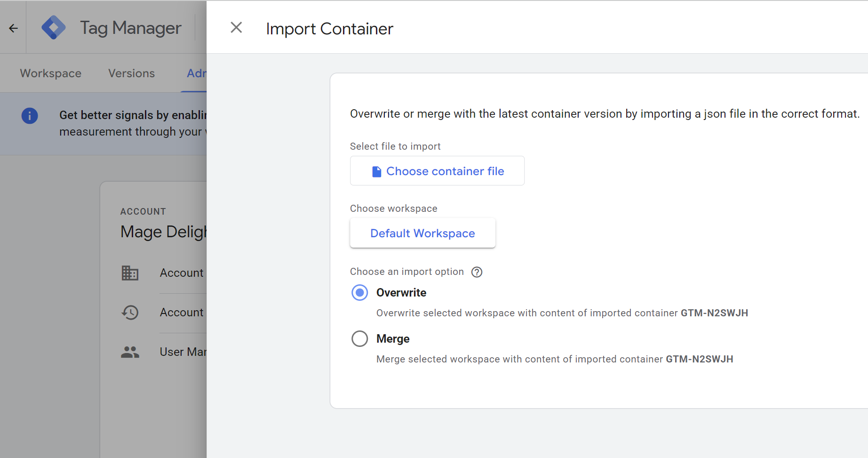Click the 'Choose an import option' label
This screenshot has width=868, height=458.
pyautogui.click(x=407, y=272)
